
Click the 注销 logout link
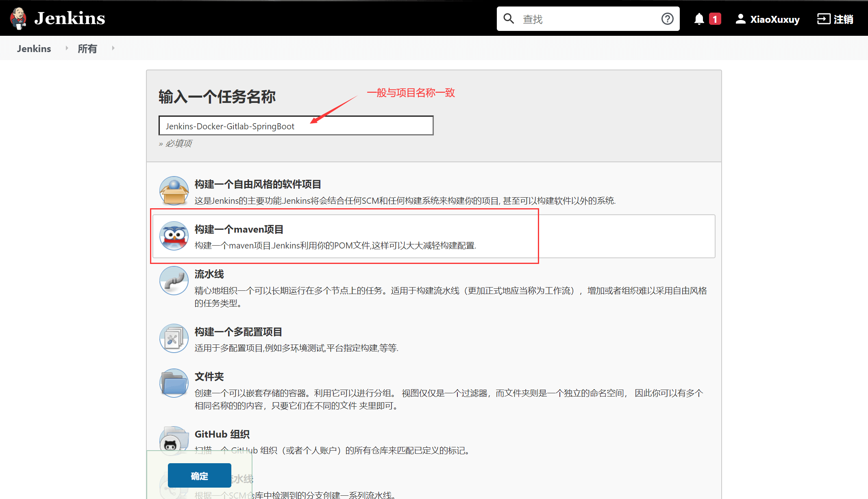(835, 19)
